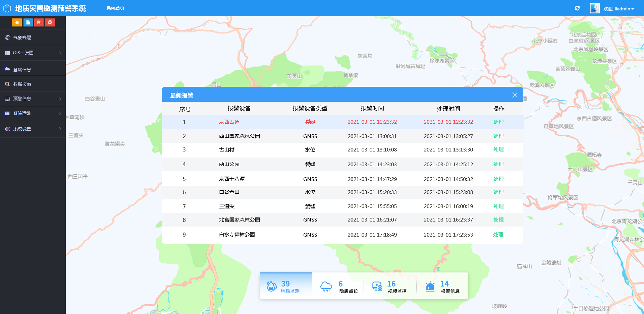Viewport: 644px width, 314px height.
Task: Click the refresh icon in top bar
Action: click(x=577, y=8)
